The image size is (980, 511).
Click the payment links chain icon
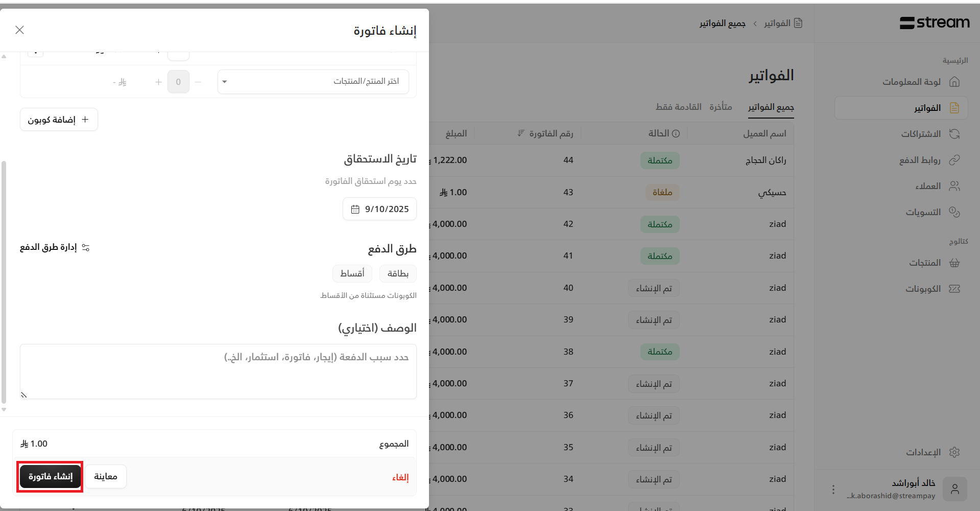coord(954,160)
